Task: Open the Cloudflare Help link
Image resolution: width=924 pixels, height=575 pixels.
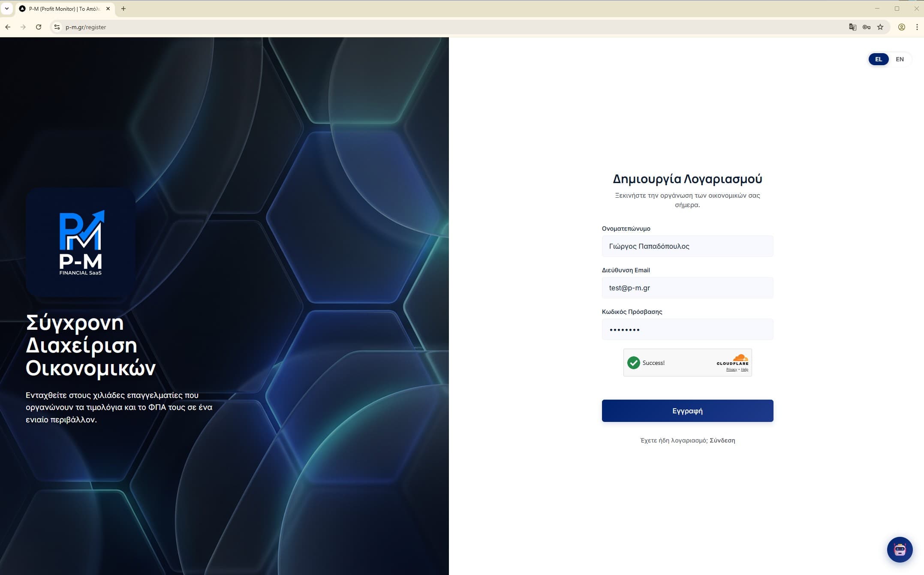Action: [744, 370]
